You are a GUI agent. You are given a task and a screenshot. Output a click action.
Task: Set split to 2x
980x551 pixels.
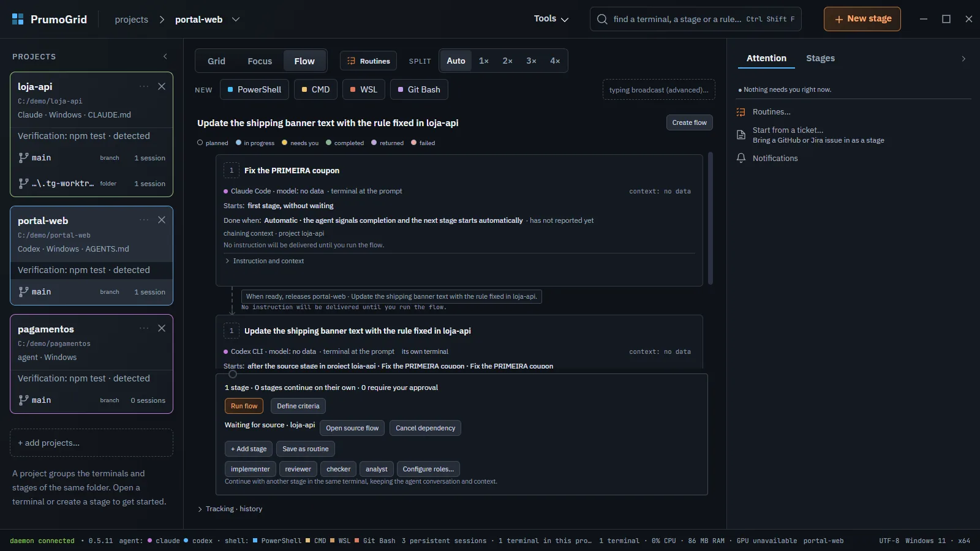click(508, 61)
